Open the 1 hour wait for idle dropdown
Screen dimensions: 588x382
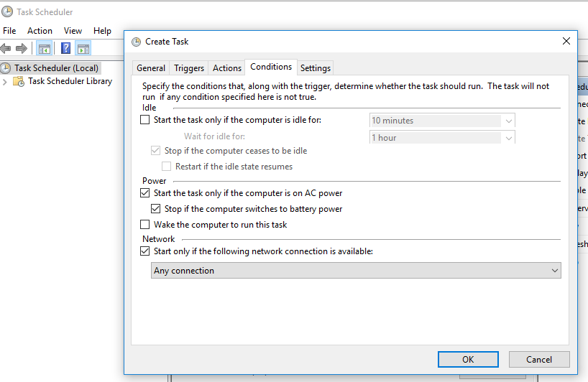(x=442, y=137)
